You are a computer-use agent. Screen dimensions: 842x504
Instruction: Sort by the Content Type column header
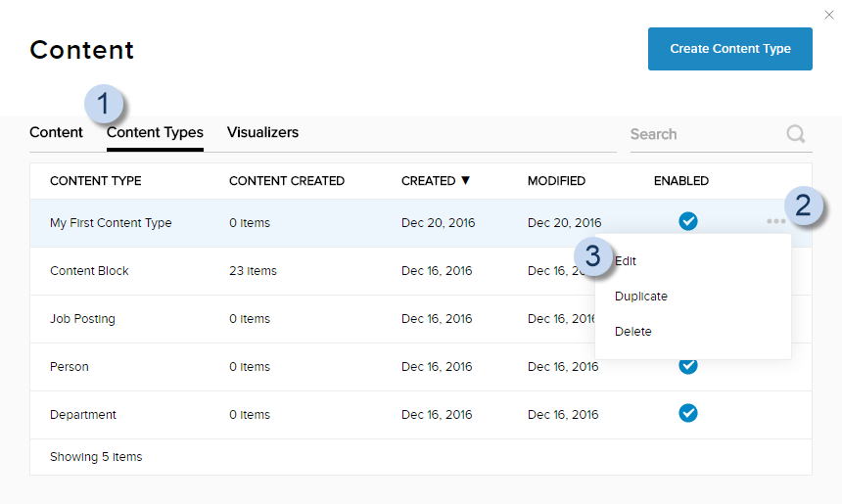pos(95,181)
